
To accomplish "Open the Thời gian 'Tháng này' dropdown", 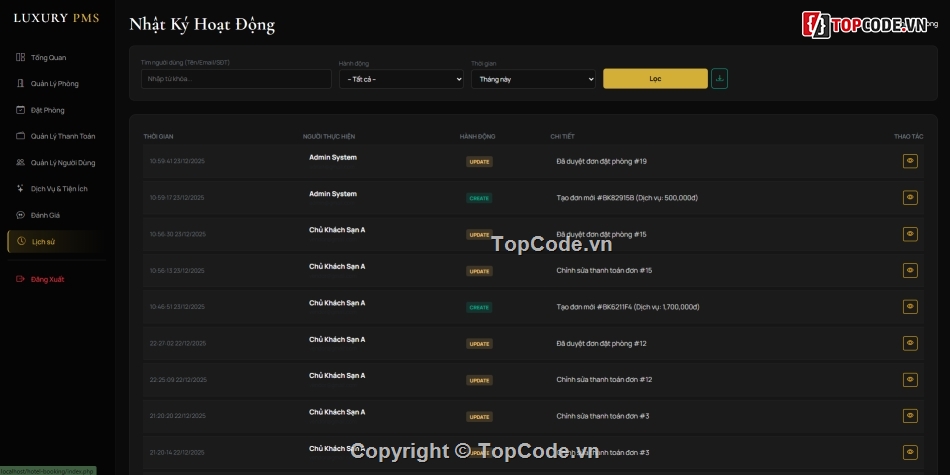I will (533, 79).
